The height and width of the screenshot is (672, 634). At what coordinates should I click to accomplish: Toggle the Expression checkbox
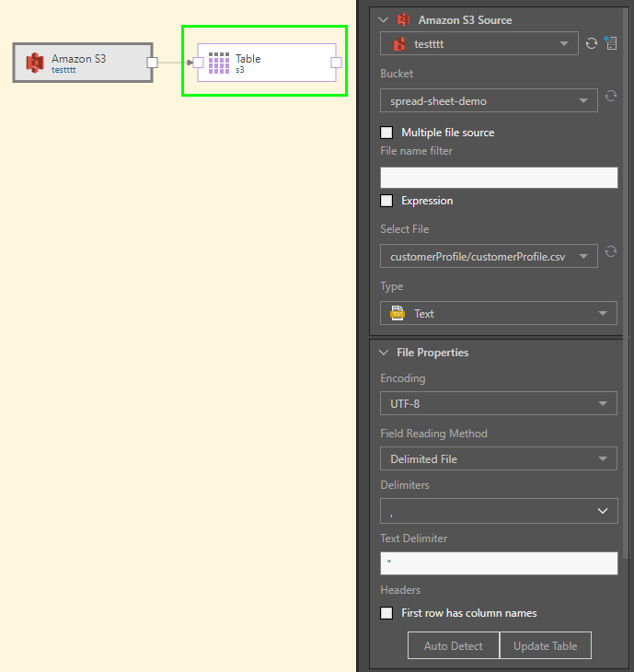click(386, 201)
